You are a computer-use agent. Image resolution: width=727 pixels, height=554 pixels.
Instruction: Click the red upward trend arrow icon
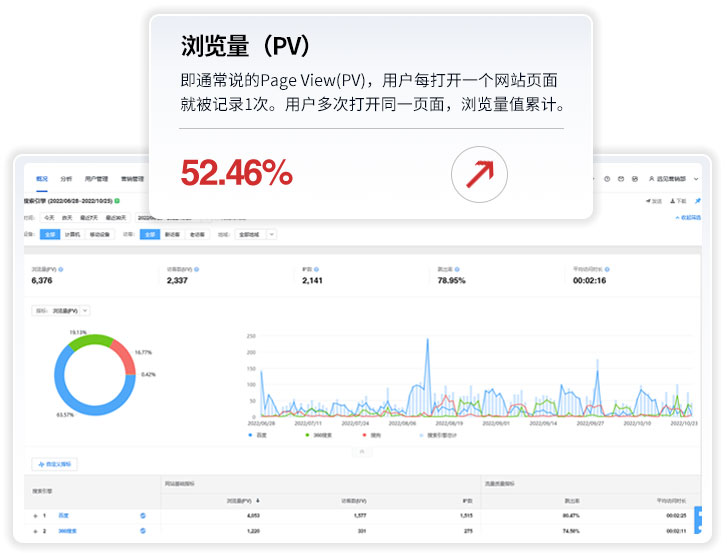coord(479,175)
